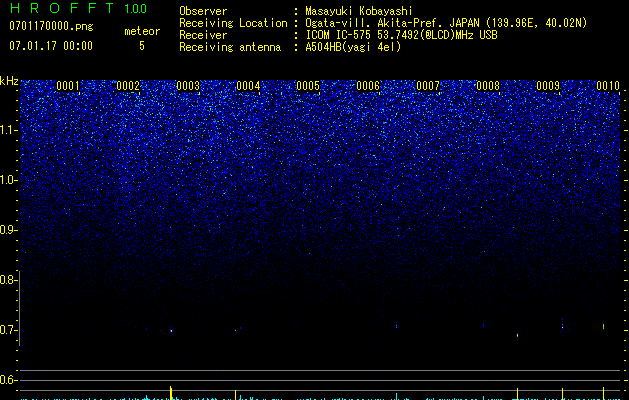The height and width of the screenshot is (400, 629).
Task: Click time marker 0002
Action: 128,86
